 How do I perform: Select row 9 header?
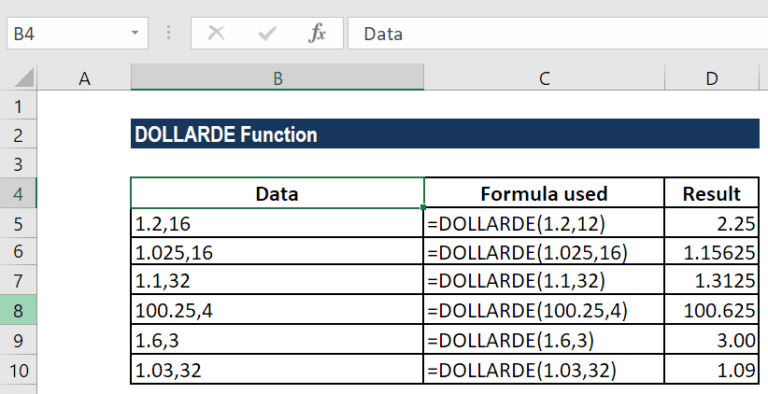coord(18,340)
